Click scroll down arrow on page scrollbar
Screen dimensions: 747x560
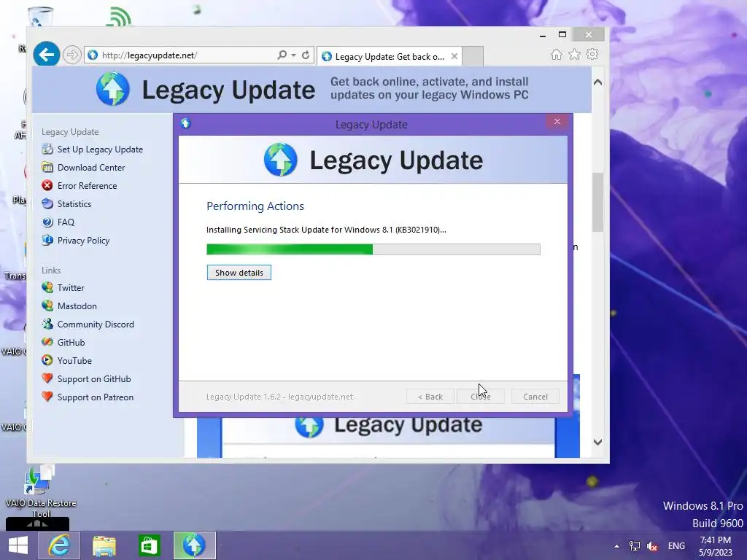point(598,443)
